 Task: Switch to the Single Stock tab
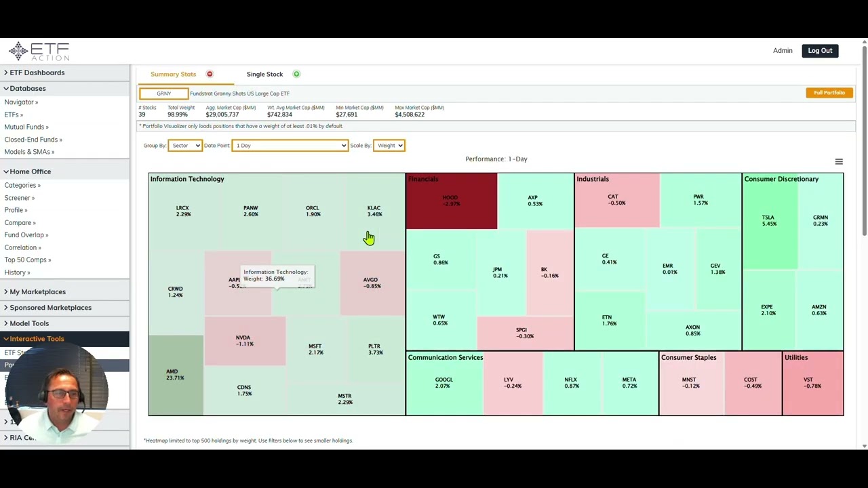[x=264, y=74]
